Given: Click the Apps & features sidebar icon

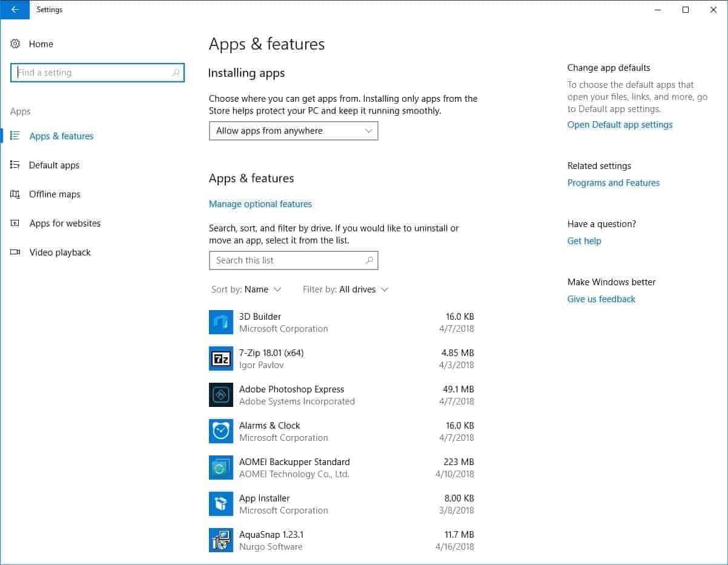Looking at the screenshot, I should [x=15, y=136].
